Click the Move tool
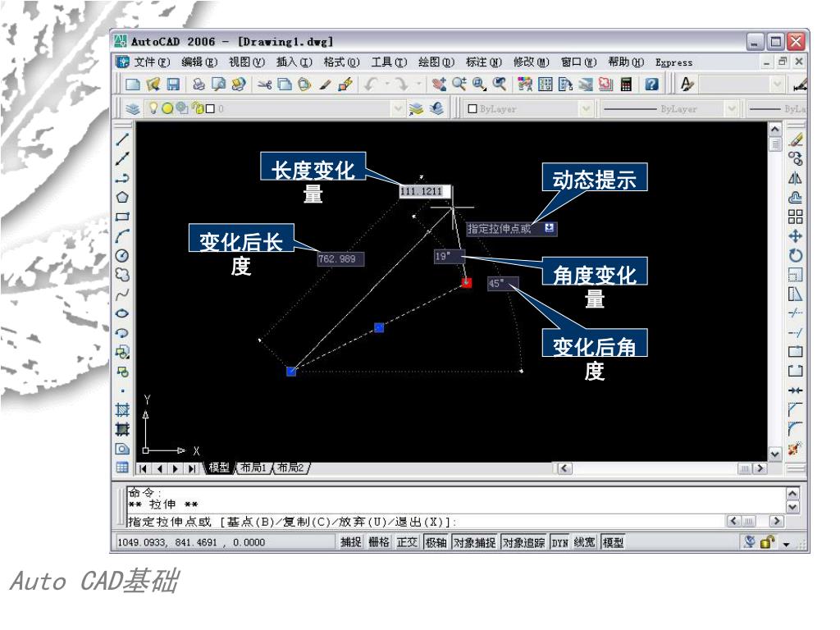 [x=796, y=235]
